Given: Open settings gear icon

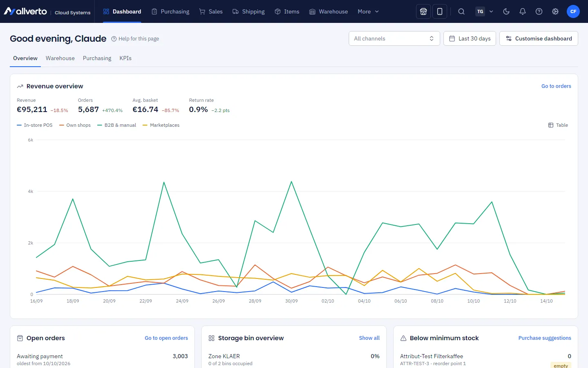Looking at the screenshot, I should [555, 11].
